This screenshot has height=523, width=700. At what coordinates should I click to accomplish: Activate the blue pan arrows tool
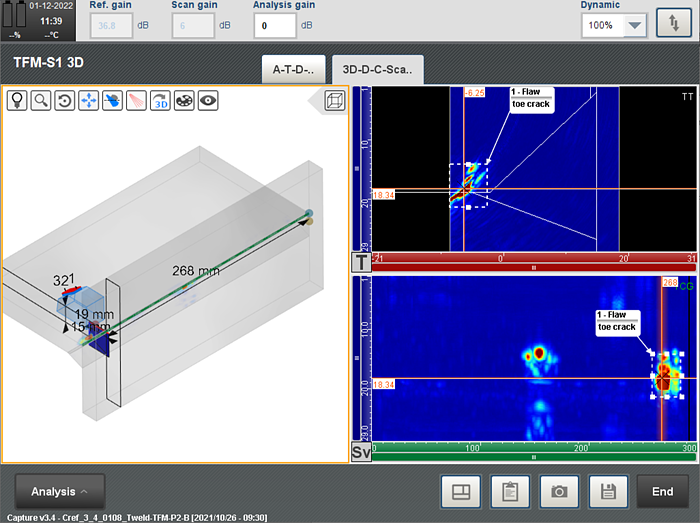[88, 100]
